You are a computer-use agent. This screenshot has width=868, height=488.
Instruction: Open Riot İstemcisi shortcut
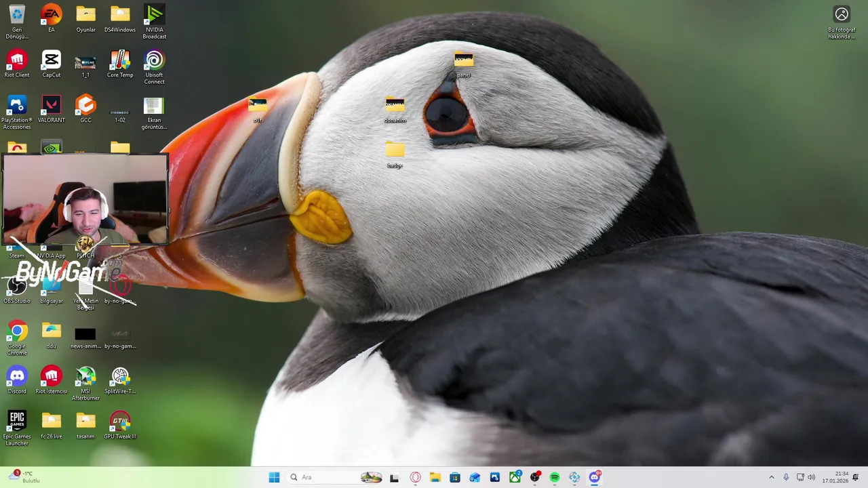[x=52, y=380]
